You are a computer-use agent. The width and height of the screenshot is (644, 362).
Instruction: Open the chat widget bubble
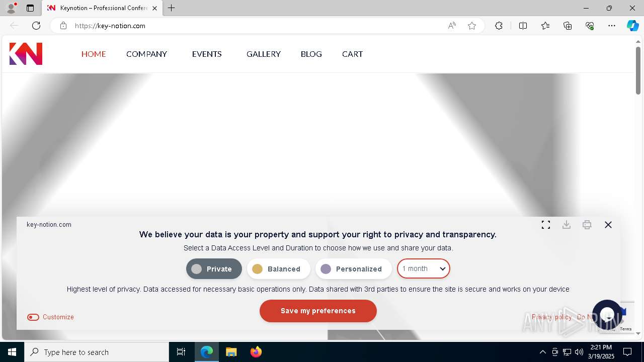click(607, 315)
